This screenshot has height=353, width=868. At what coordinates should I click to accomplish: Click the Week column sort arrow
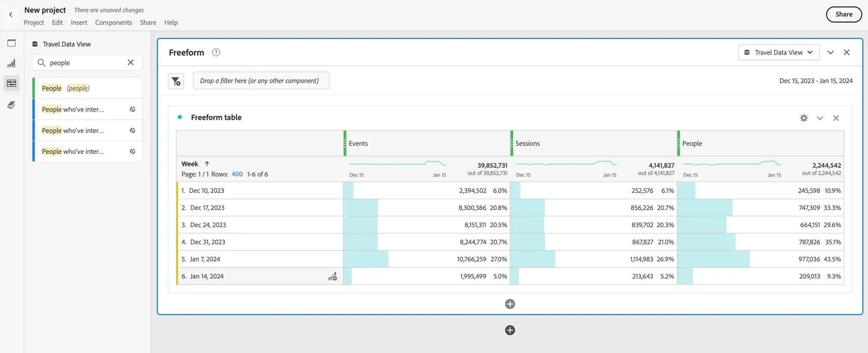[207, 164]
